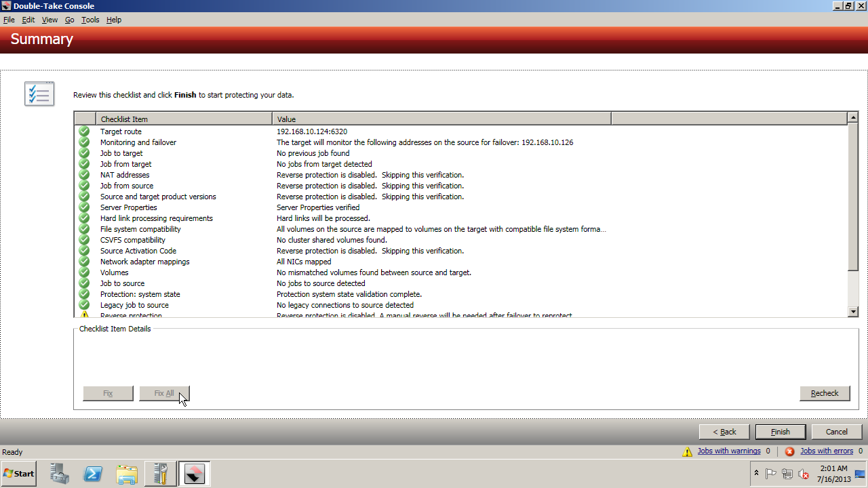Viewport: 868px width, 488px height.
Task: Click green check icon for Job from target
Action: (x=84, y=164)
